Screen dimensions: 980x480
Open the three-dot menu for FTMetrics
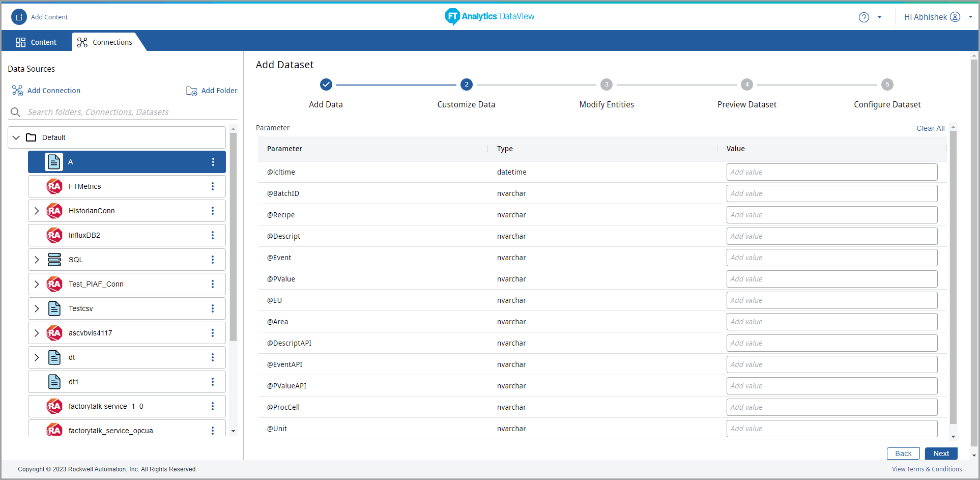coord(213,186)
